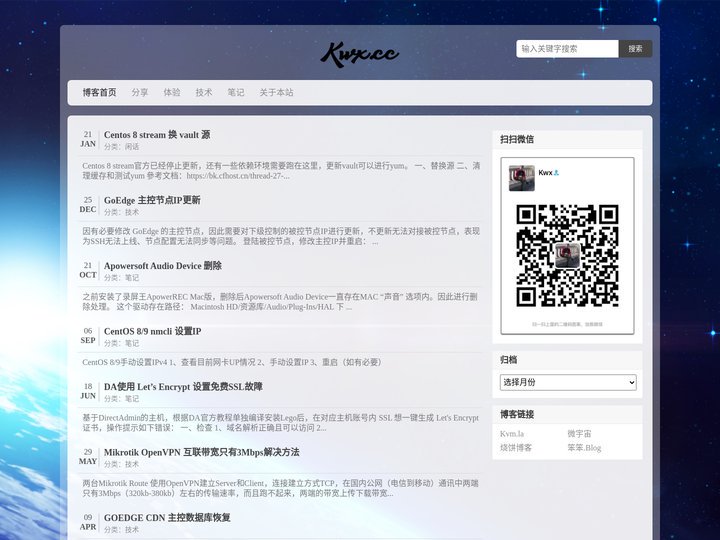Open post GOEDGE CDN 主控数据库恢复
The image size is (720, 540).
[167, 518]
